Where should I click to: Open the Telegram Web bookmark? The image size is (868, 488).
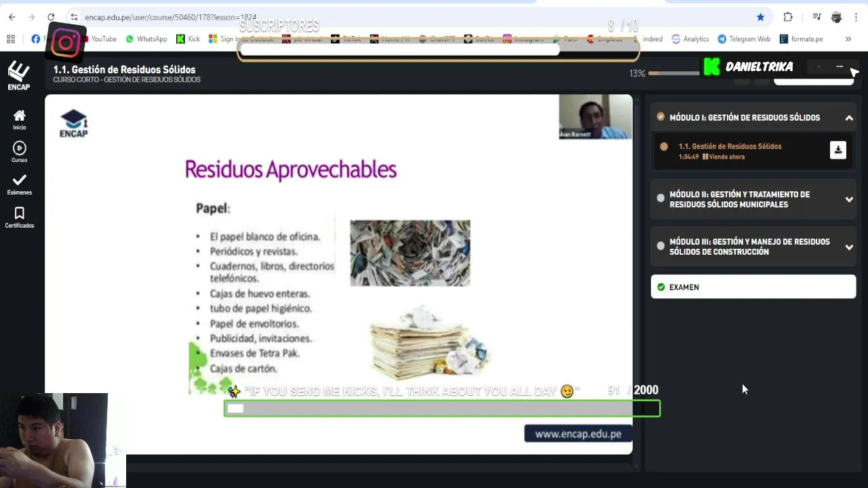point(744,39)
